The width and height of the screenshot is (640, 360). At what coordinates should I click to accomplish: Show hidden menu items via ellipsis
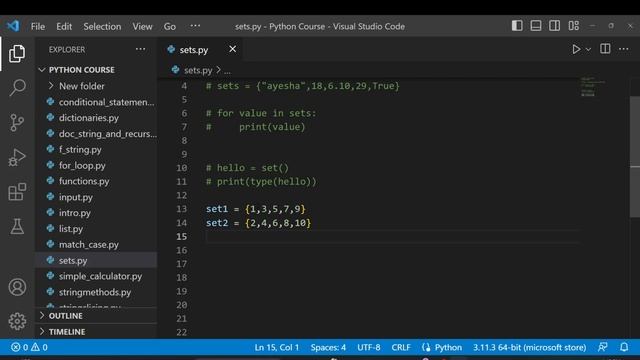click(x=195, y=26)
